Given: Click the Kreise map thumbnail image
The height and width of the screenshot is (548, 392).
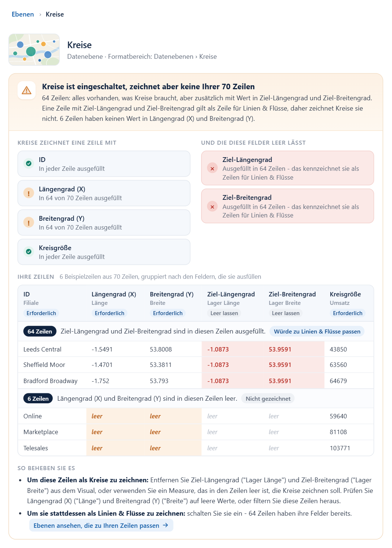Looking at the screenshot, I should [34, 50].
